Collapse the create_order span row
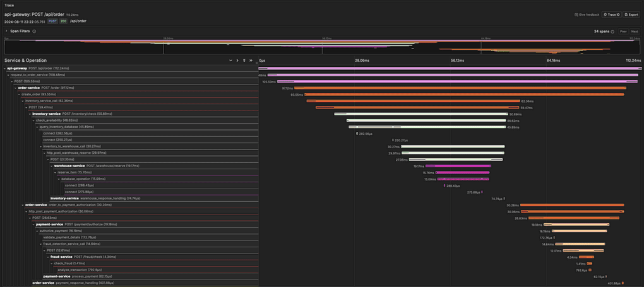 point(20,94)
